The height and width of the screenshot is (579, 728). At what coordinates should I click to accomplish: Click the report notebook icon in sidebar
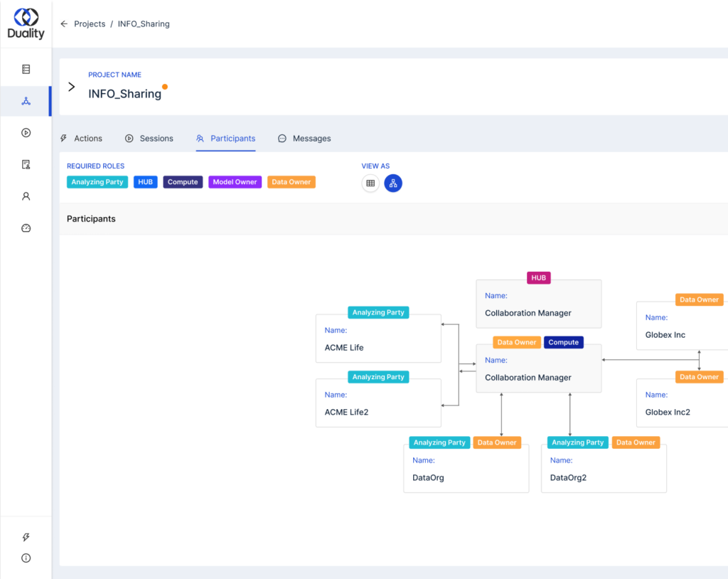pyautogui.click(x=26, y=164)
